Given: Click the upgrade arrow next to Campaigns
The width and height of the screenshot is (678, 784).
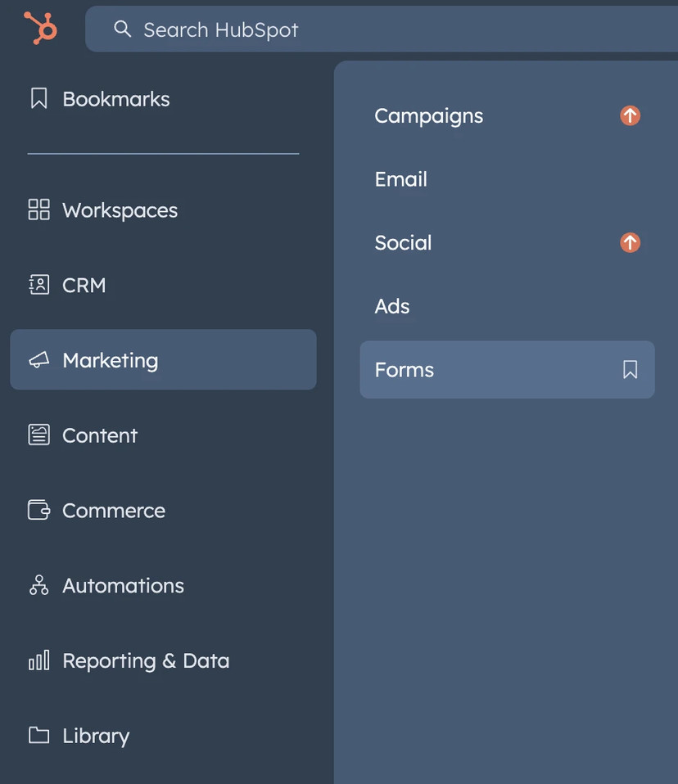Looking at the screenshot, I should coord(629,114).
